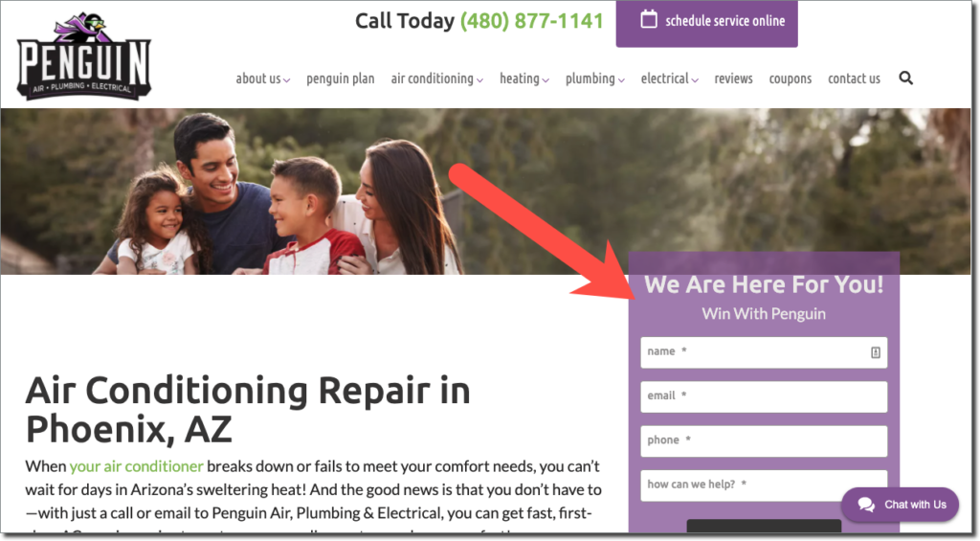Viewport: 980px width, 541px height.
Task: Click into the email field
Action: [x=764, y=396]
